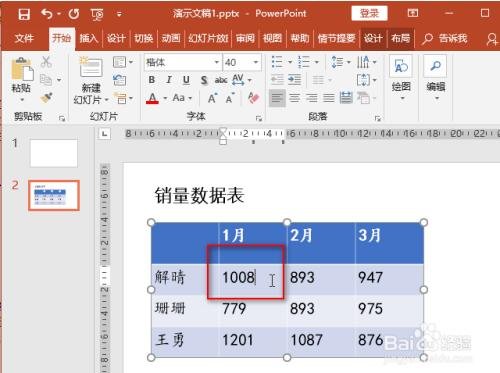Viewport: 500px width, 373px height.
Task: Click the Redo/repeat icon
Action: tap(74, 14)
